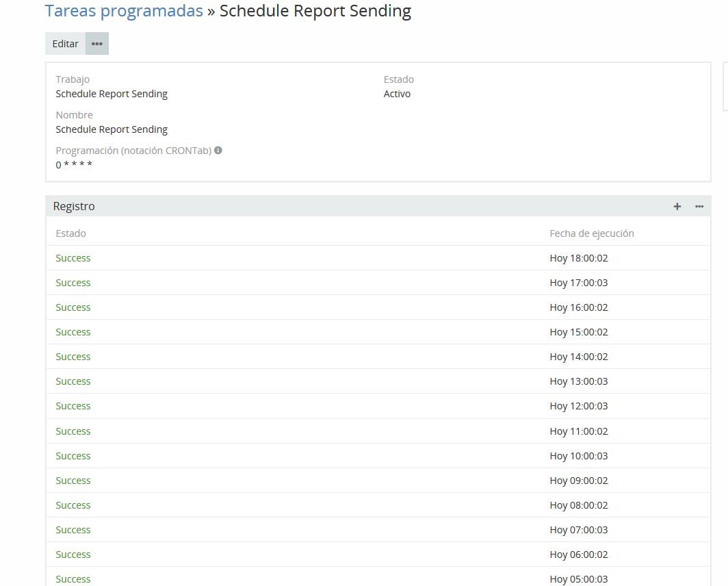Go to Tareas programadas breadcrumb link
Viewport: 728px width, 586px height.
(x=124, y=12)
